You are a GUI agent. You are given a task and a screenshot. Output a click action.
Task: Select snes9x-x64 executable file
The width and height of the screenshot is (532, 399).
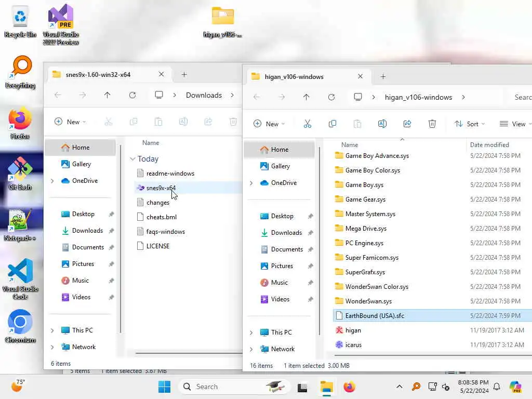coord(161,188)
